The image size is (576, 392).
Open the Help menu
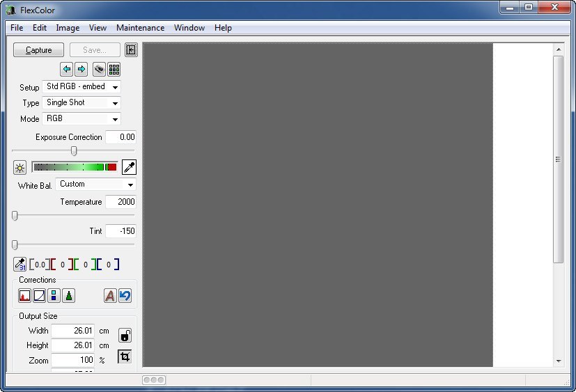coord(223,28)
